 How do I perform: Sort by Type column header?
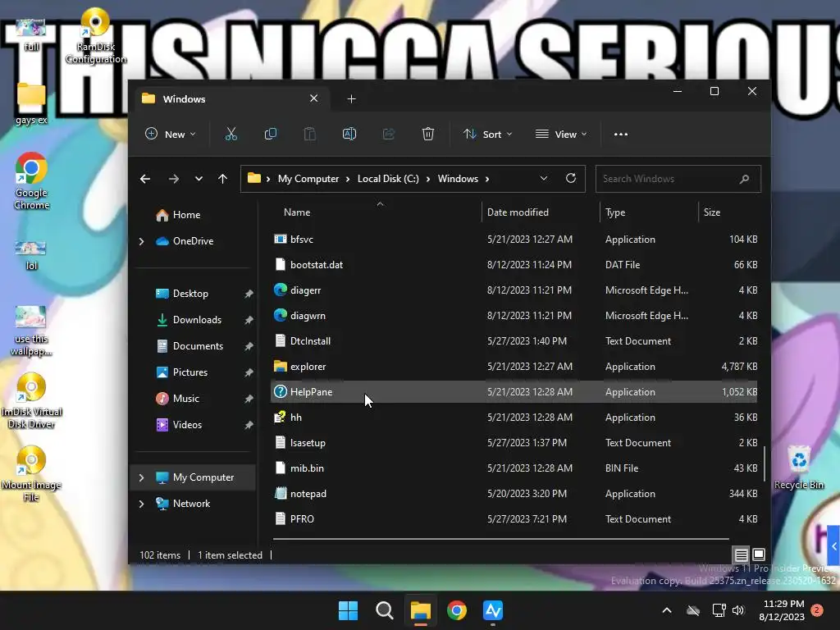615,212
